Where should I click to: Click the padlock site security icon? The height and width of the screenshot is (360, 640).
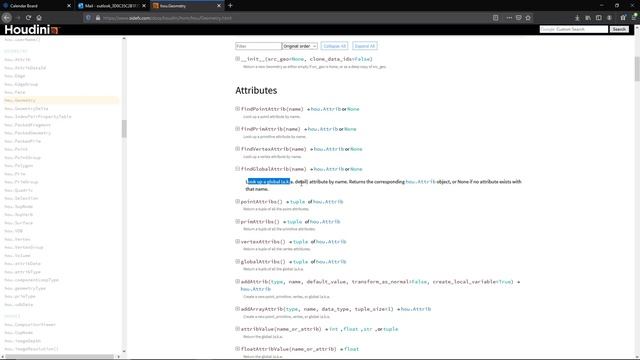[98, 18]
